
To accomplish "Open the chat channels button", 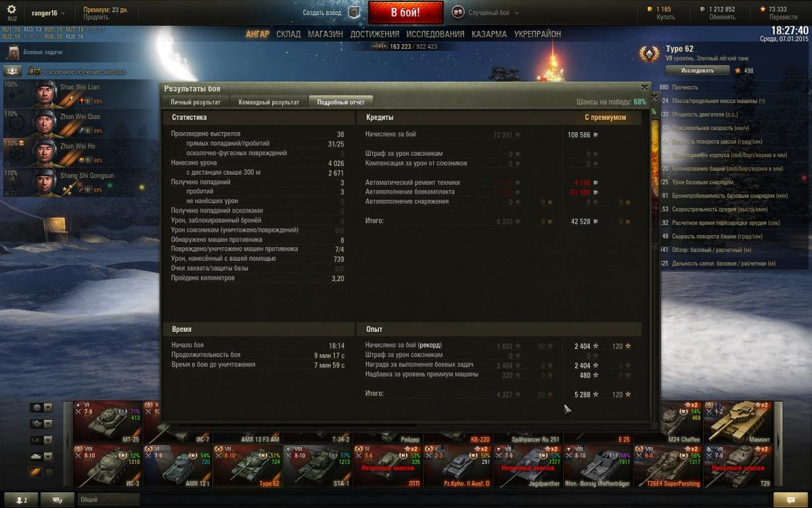I will pos(57,500).
